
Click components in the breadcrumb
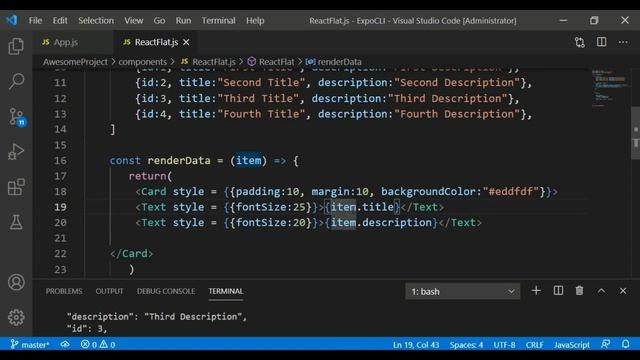coord(142,62)
